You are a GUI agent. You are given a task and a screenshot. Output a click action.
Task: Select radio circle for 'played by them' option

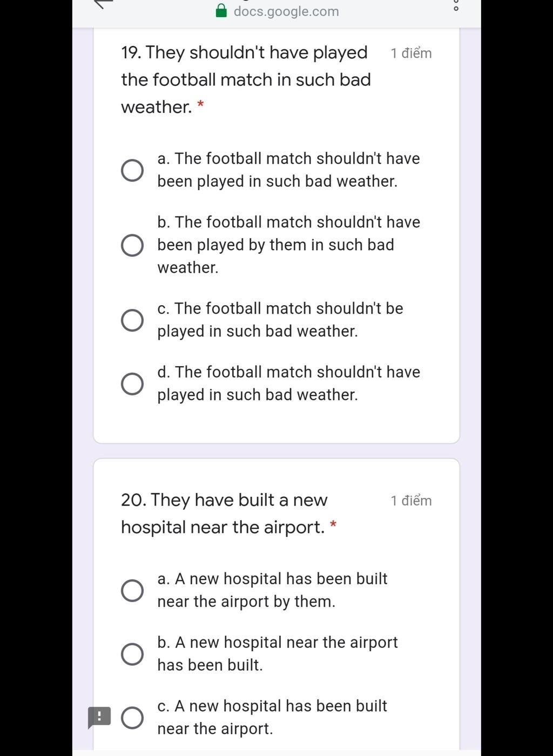(x=132, y=245)
